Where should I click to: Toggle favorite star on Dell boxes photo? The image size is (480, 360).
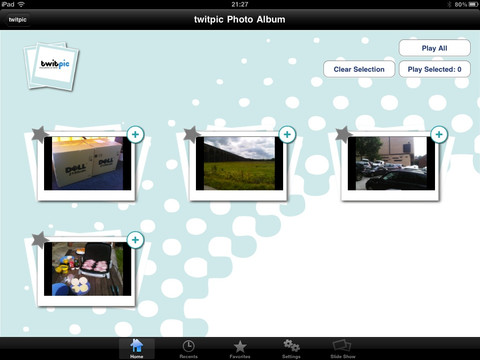tap(40, 134)
